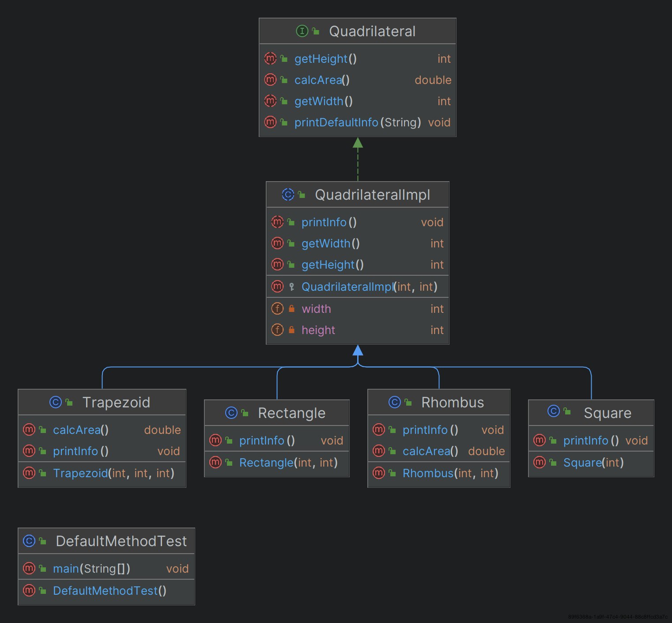Image resolution: width=672 pixels, height=623 pixels.
Task: Select the Square class title
Action: 608,413
